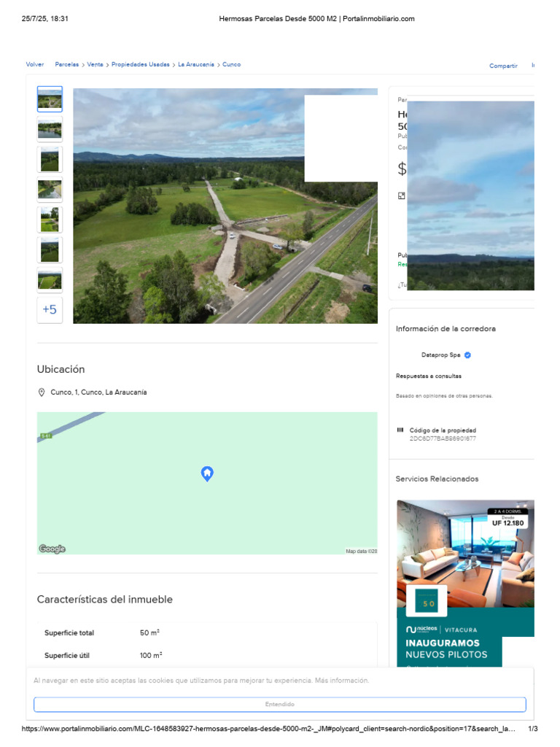The height and width of the screenshot is (747, 560).
Task: Click the Map data attribution text
Action: (x=362, y=551)
